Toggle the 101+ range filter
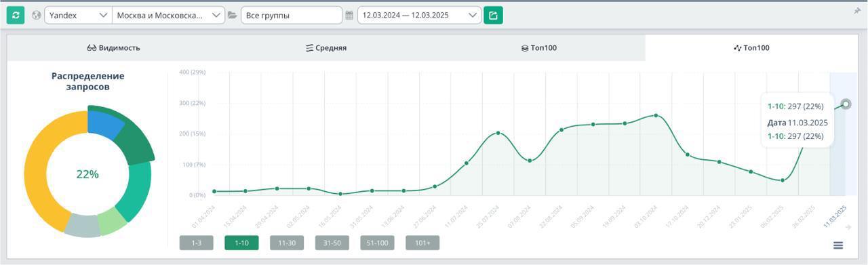Image resolution: width=868 pixels, height=265 pixels. coord(422,243)
